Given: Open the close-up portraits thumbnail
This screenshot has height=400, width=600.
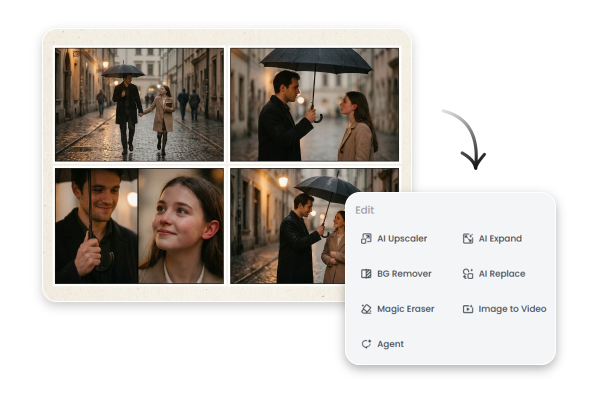Looking at the screenshot, I should (139, 226).
